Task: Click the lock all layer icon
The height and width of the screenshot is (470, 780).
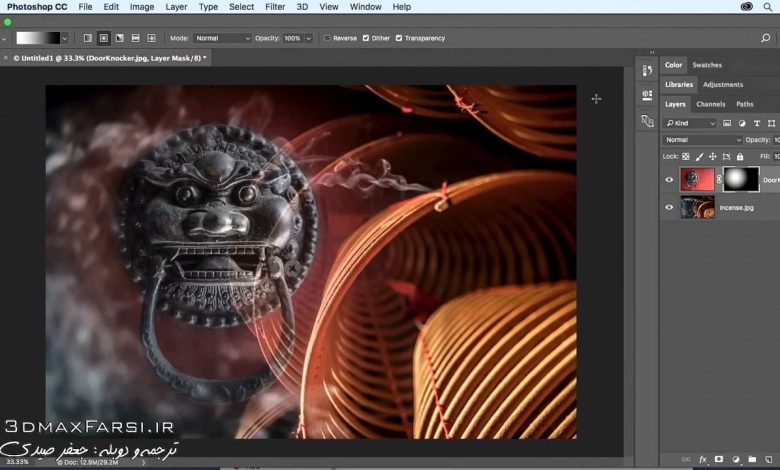Action: click(740, 157)
